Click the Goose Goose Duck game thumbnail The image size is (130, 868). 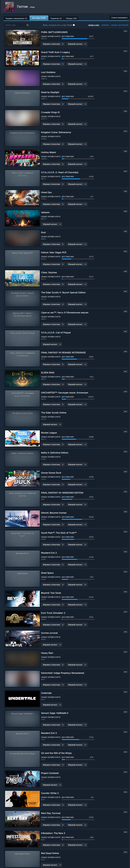22,478
